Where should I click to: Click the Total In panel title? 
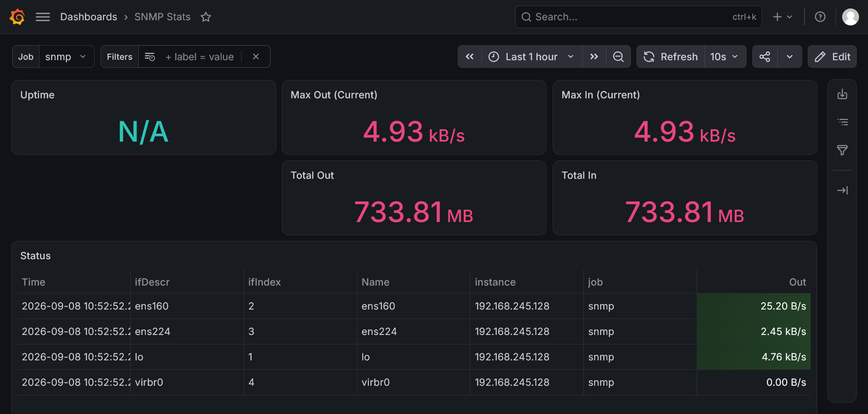point(579,175)
